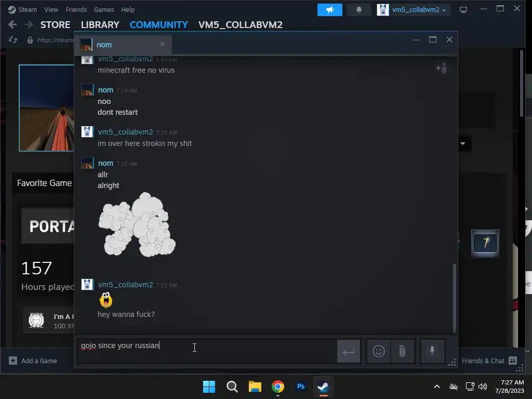Start voice chat with microphone button

[432, 351]
